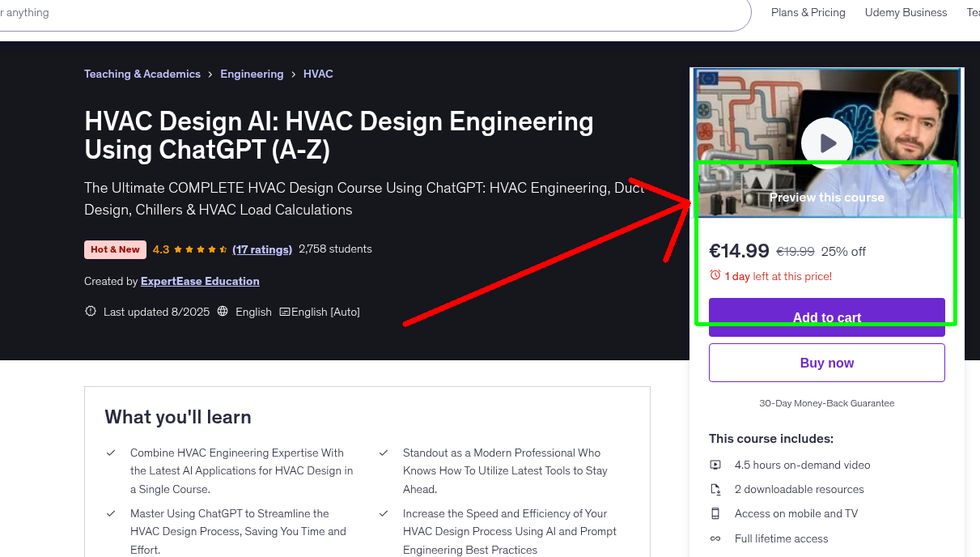The width and height of the screenshot is (980, 557).
Task: Click the alarm clock icon beside the price deadline
Action: pyautogui.click(x=715, y=276)
